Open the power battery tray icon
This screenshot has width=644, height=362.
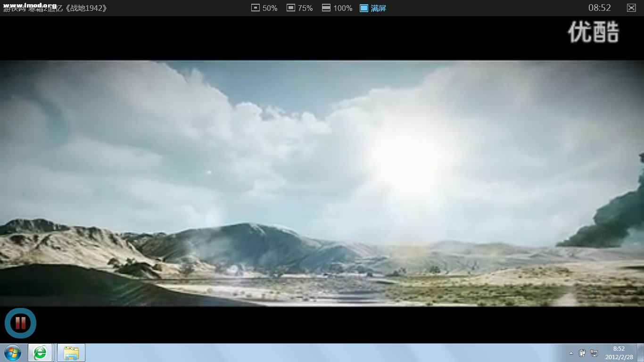(583, 353)
